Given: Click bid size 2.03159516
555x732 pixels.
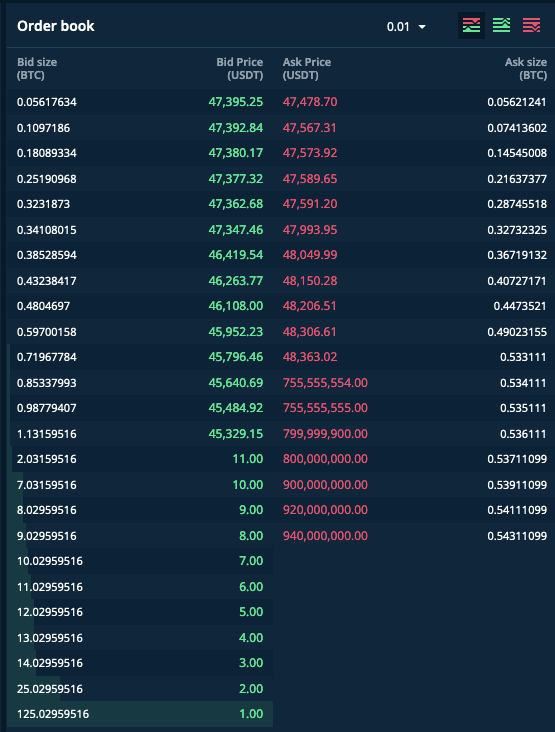Looking at the screenshot, I should click(47, 459).
